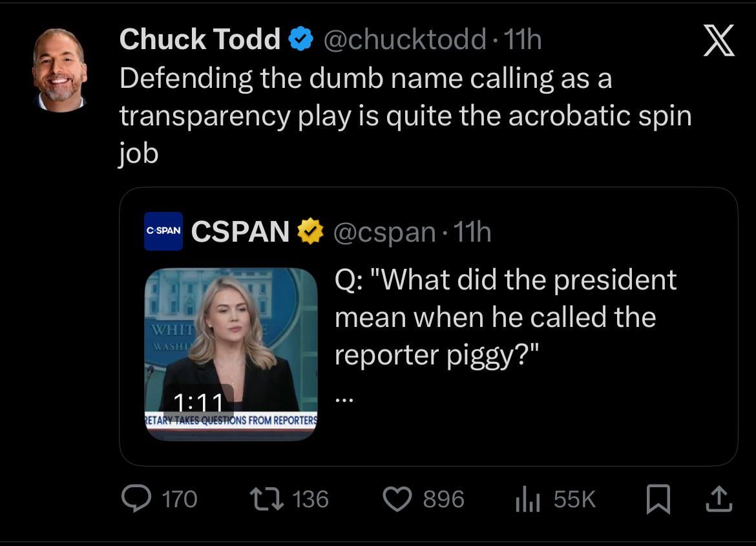This screenshot has width=756, height=546.
Task: Click the 1:11 video duration label
Action: [198, 403]
